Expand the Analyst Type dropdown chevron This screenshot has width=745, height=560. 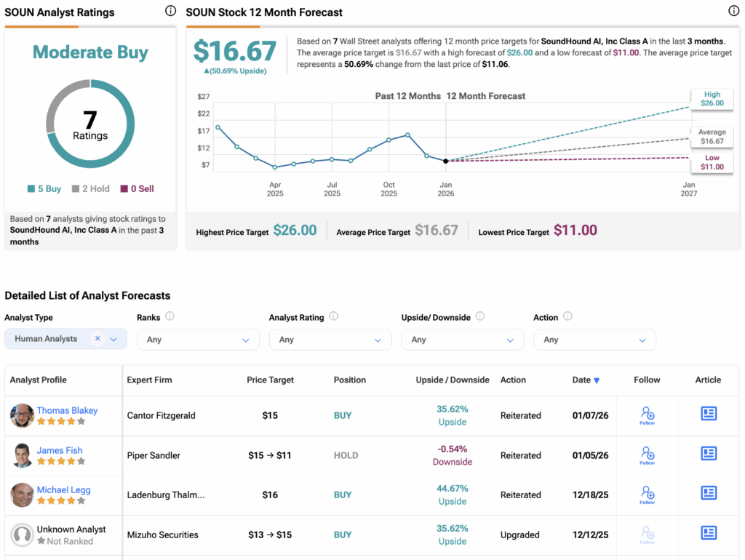point(113,339)
